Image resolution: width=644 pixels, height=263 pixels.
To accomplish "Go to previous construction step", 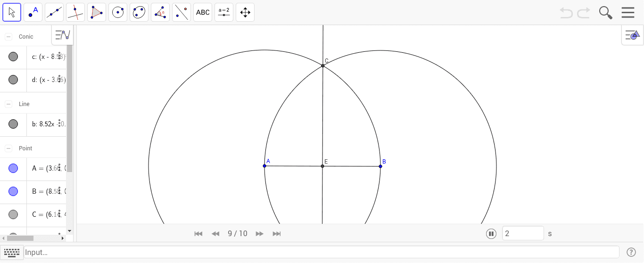I will click(x=215, y=234).
